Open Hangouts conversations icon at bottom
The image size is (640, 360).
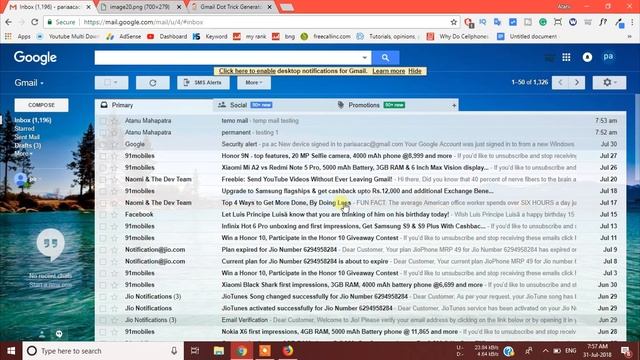click(x=59, y=334)
